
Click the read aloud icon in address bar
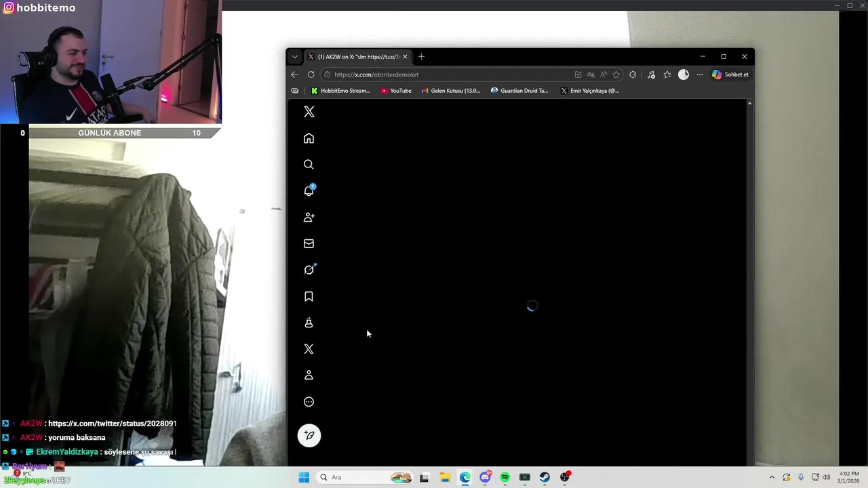[x=604, y=75]
